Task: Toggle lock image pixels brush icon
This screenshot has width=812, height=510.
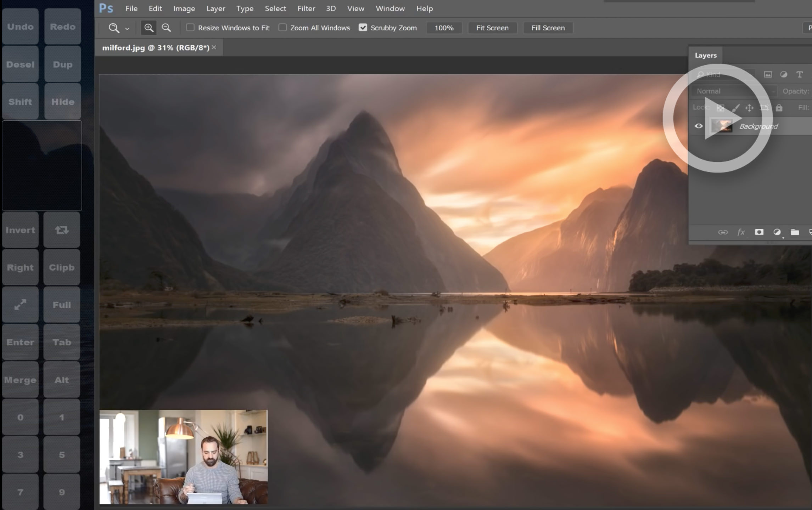Action: (735, 108)
